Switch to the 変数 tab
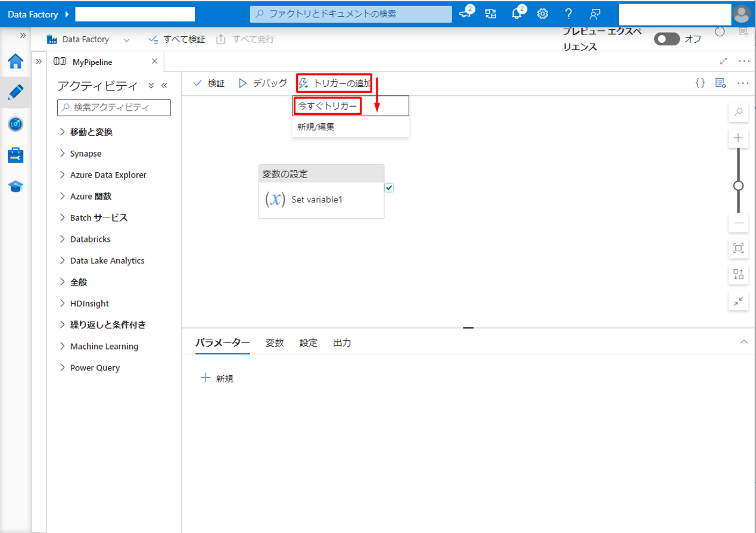This screenshot has width=756, height=533. (275, 343)
